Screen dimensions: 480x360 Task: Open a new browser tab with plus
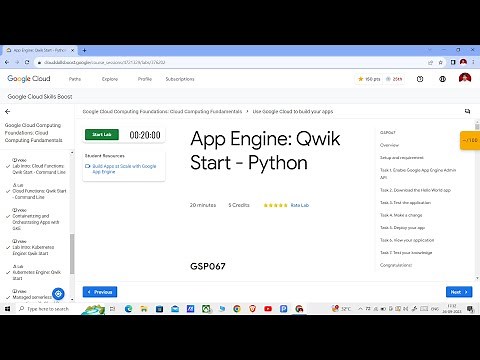coord(84,50)
